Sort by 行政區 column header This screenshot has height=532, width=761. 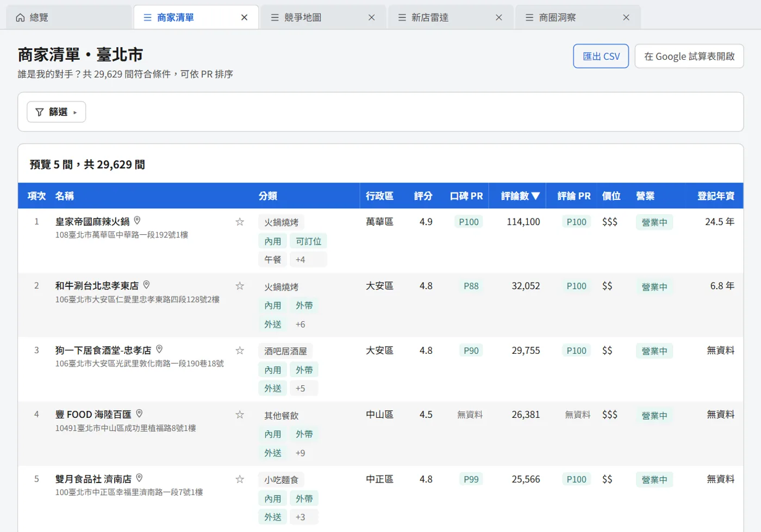tap(379, 196)
